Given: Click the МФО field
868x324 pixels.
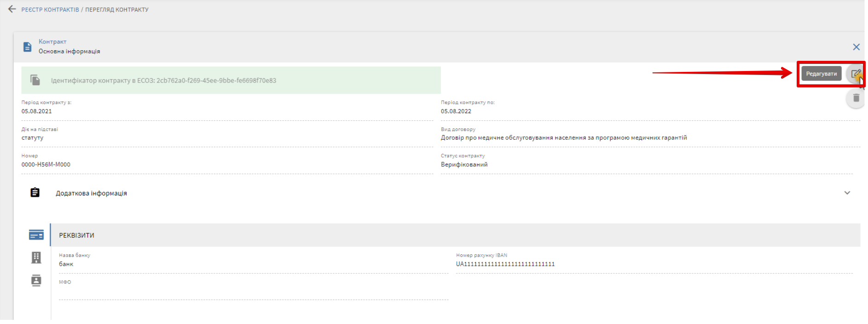Looking at the screenshot, I should coord(253,291).
